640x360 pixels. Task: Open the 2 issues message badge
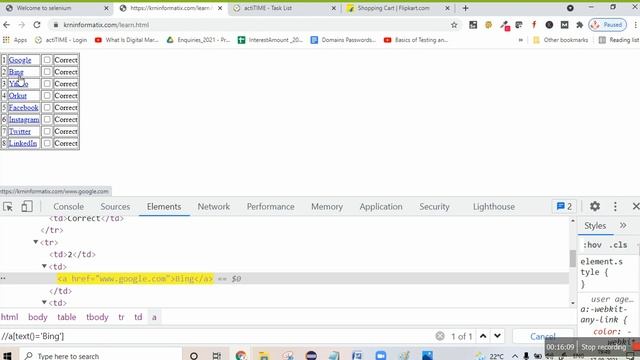tap(564, 207)
